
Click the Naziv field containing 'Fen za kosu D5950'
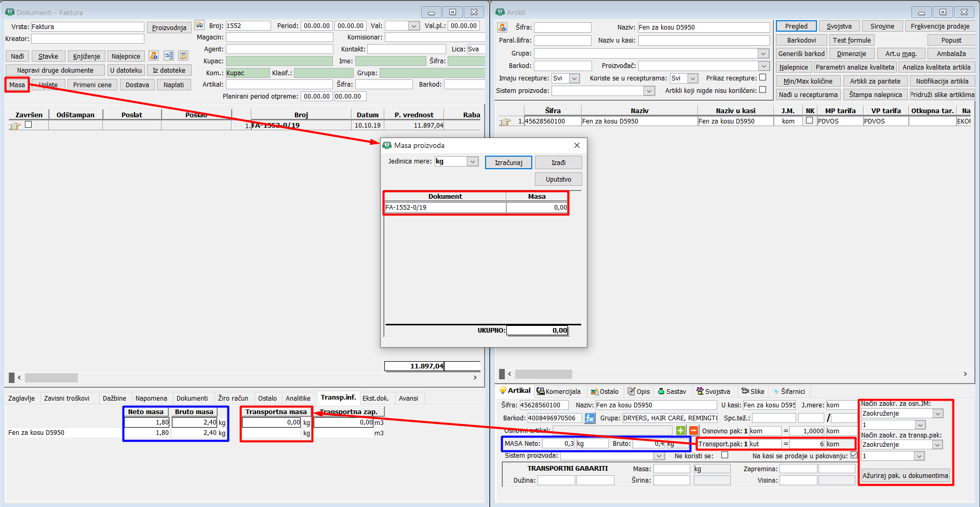703,28
